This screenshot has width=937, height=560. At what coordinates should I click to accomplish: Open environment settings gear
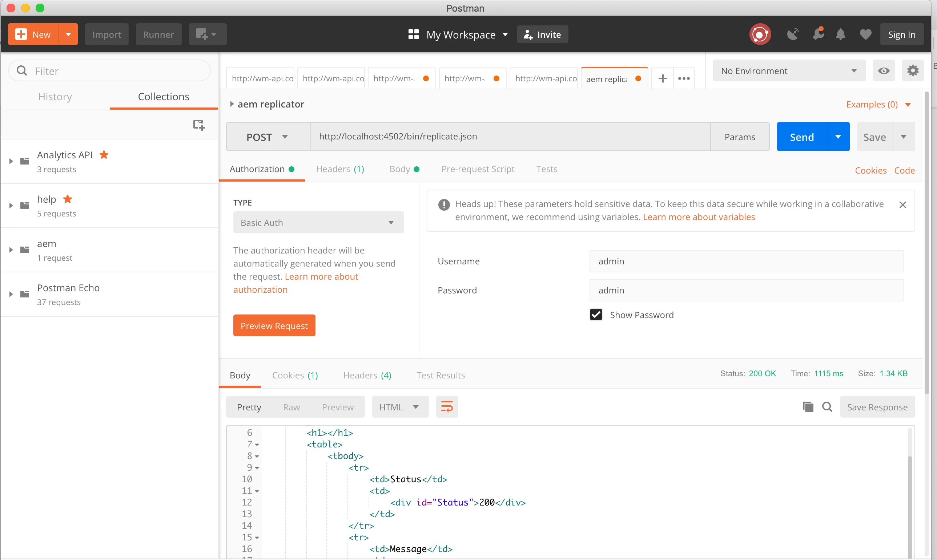[912, 70]
